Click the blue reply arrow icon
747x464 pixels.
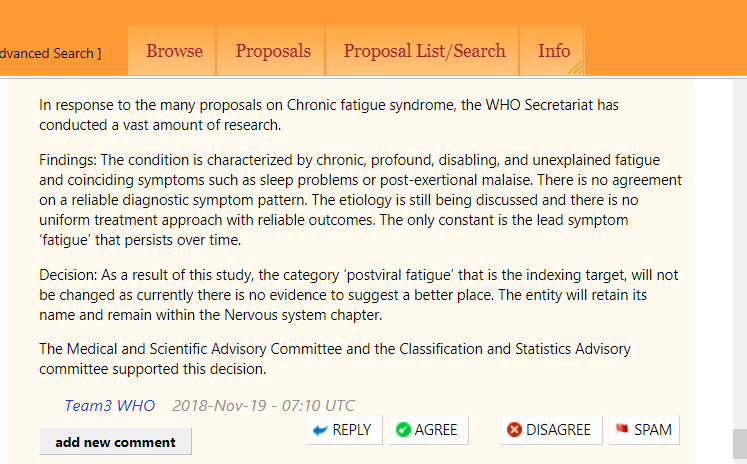pyautogui.click(x=320, y=430)
